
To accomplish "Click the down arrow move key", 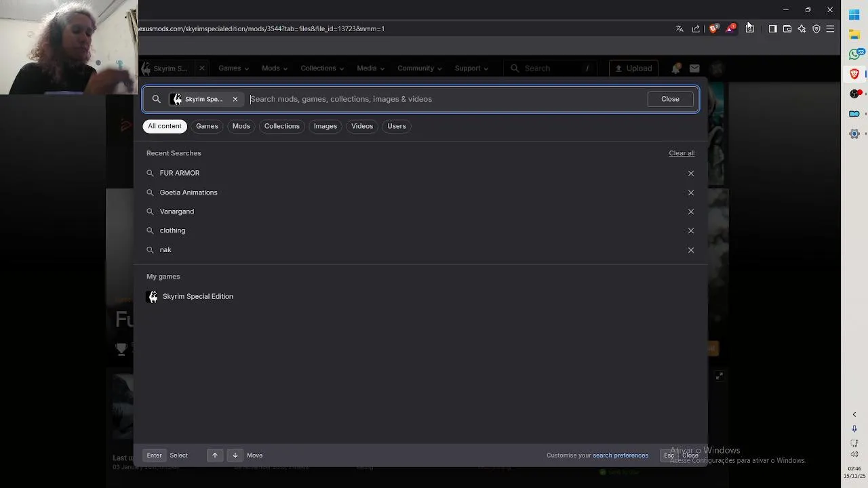I will [x=235, y=455].
